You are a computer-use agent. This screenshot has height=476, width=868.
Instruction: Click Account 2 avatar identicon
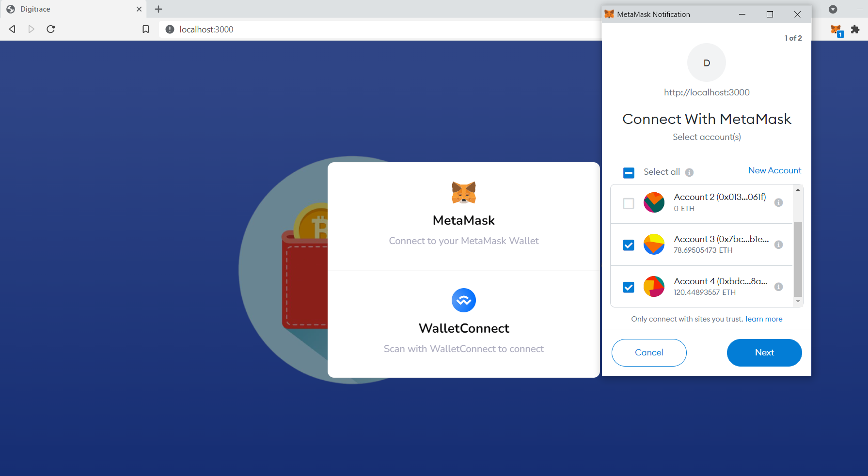coord(654,202)
